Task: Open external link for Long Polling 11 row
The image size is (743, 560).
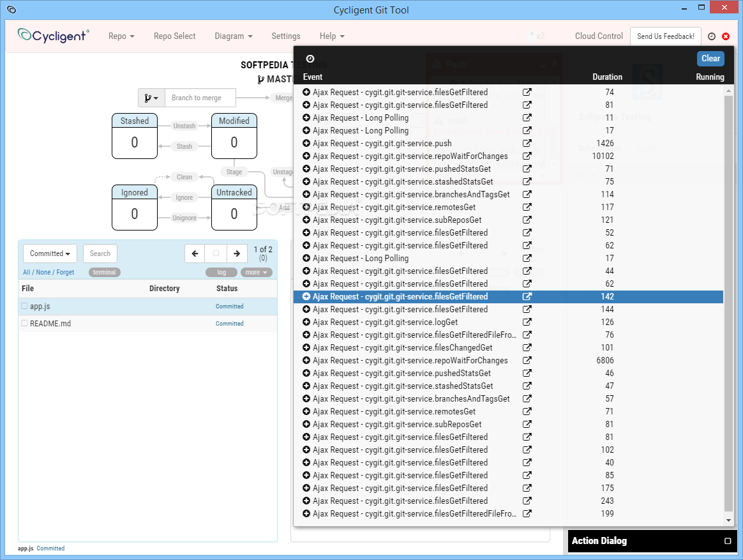Action: 527,117
